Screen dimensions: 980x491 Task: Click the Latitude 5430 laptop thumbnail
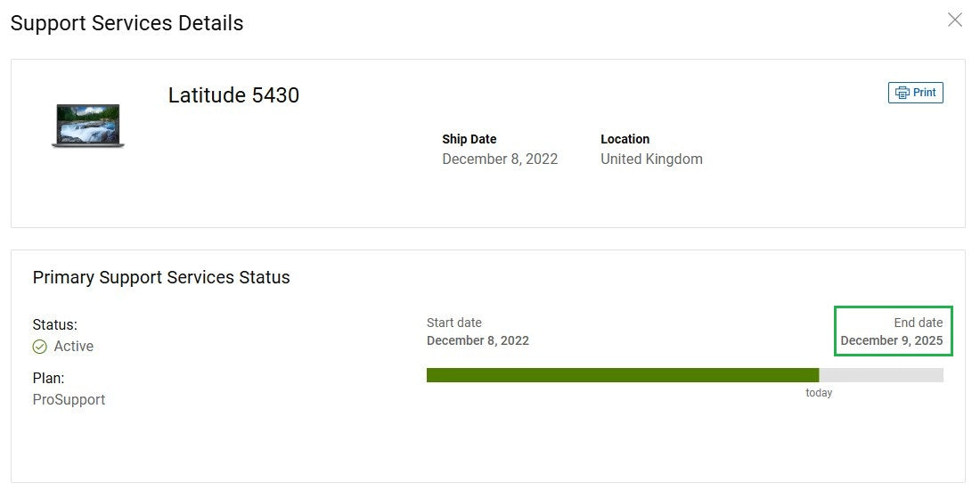(x=88, y=126)
